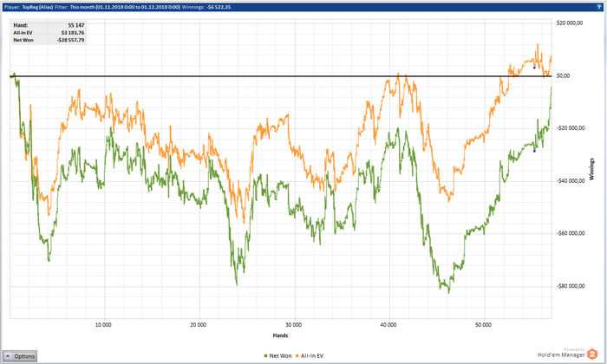Click the help question mark icon
This screenshot has height=364, width=607.
[599, 7]
